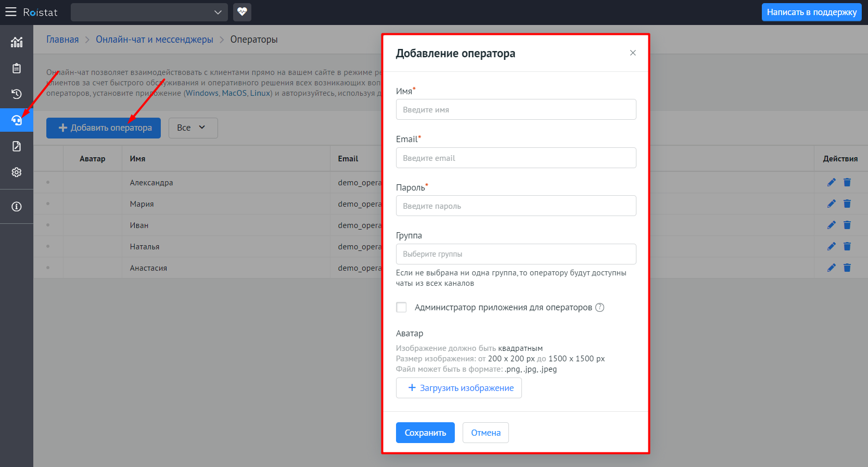Click the info circle icon in sidebar

click(17, 207)
